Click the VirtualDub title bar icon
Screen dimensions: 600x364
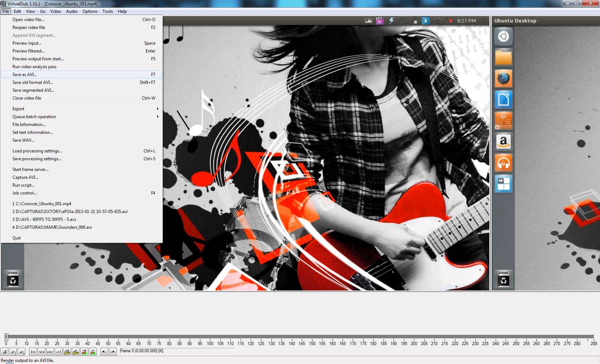tap(3, 4)
